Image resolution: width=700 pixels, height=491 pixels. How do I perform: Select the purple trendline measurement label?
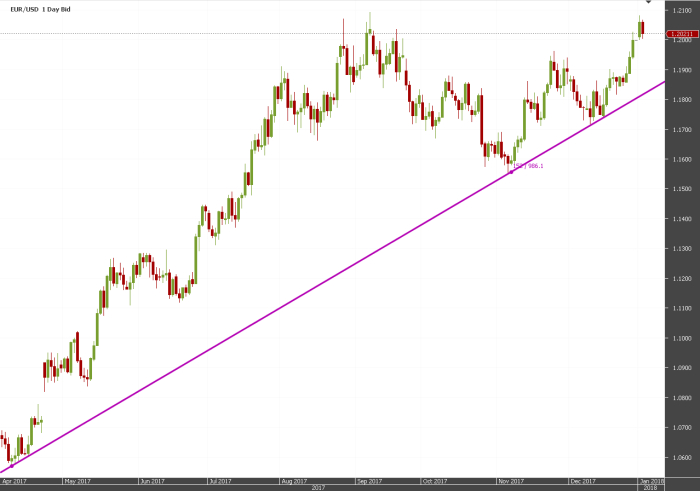tap(528, 166)
